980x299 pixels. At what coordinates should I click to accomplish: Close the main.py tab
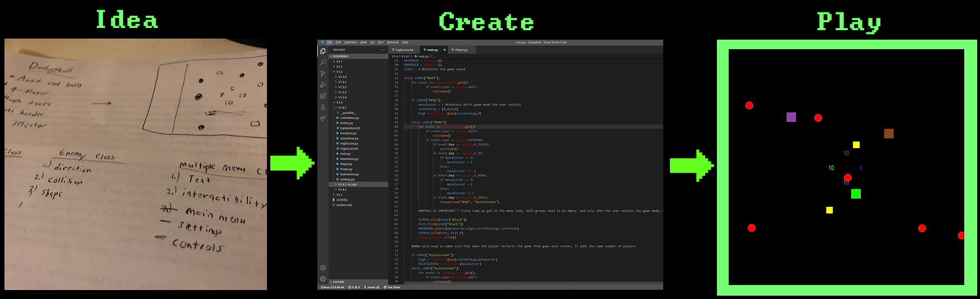point(444,50)
